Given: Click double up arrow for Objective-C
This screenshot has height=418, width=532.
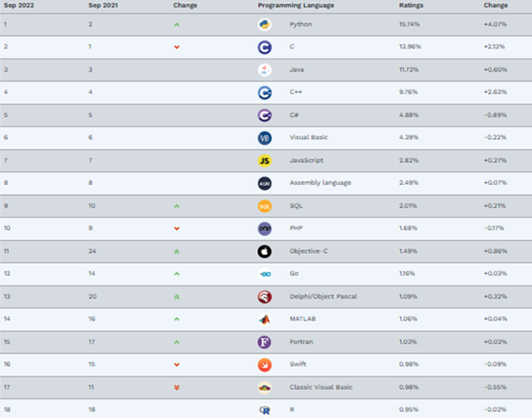Looking at the screenshot, I should pos(177,252).
